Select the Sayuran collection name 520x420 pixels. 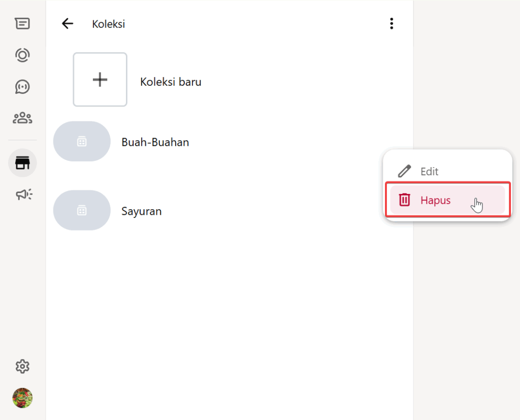click(141, 211)
